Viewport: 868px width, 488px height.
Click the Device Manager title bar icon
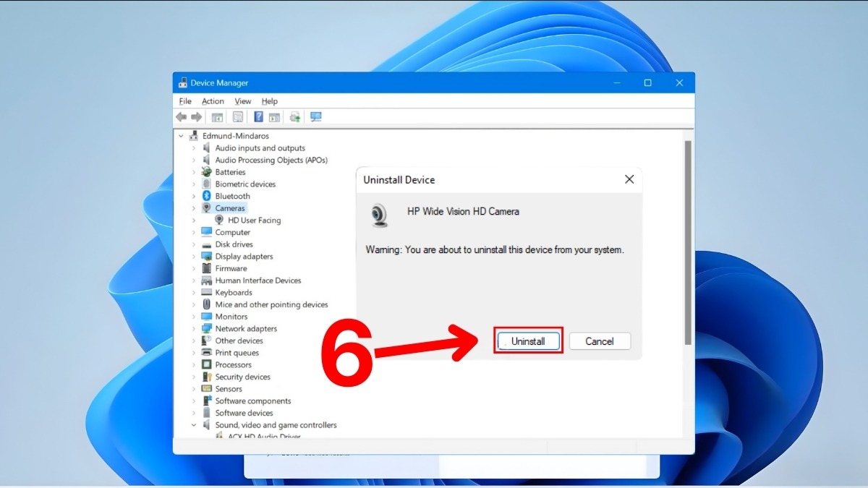tap(184, 83)
